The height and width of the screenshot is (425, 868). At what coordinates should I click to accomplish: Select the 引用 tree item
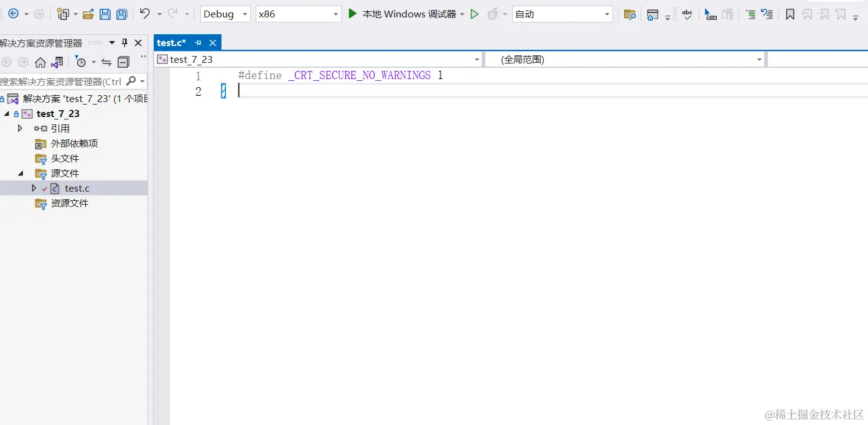(60, 128)
